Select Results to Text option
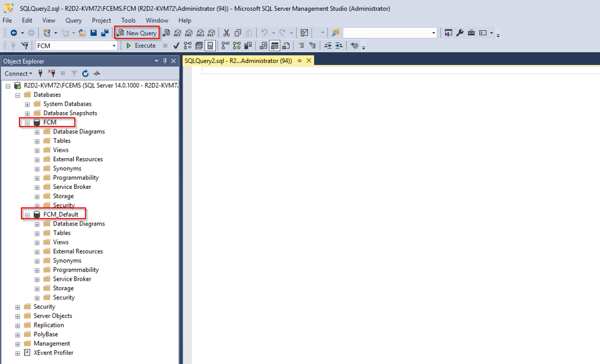Viewport: 600px width, 364px height. (x=263, y=45)
